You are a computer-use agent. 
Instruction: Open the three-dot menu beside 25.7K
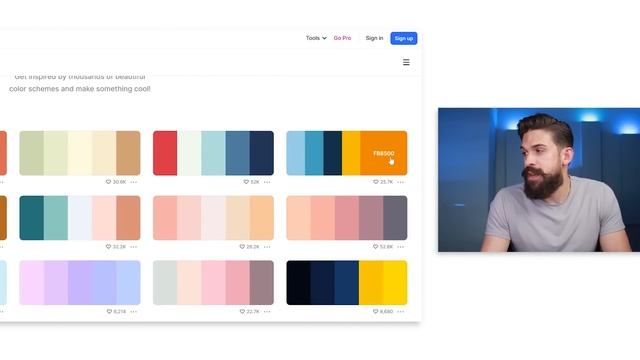tap(400, 182)
